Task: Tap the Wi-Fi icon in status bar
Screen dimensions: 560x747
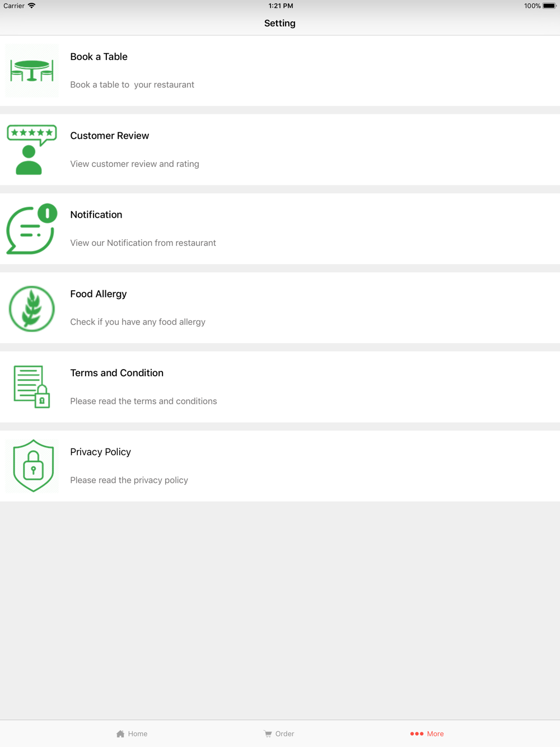Action: click(31, 6)
